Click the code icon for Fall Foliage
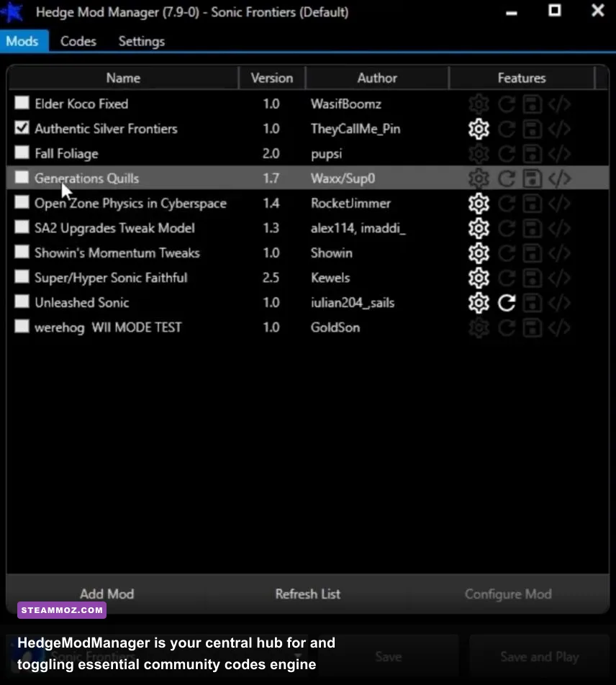 tap(560, 154)
